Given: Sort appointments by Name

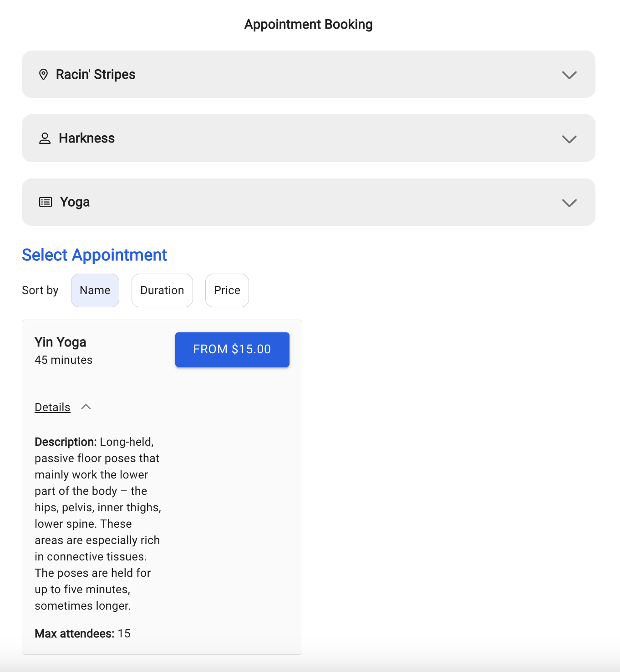Looking at the screenshot, I should (95, 290).
